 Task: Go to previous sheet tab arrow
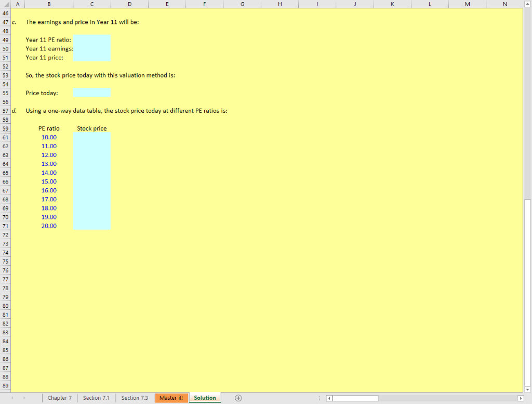12,398
